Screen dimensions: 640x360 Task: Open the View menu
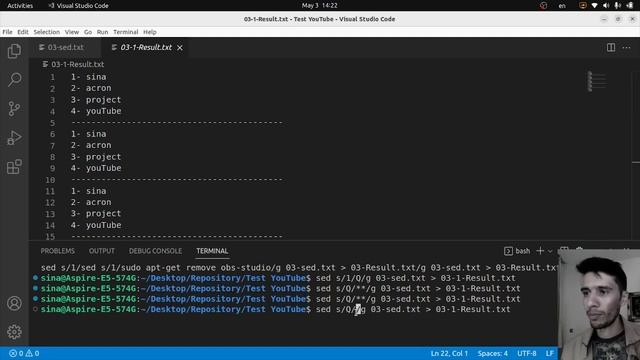coord(71,32)
